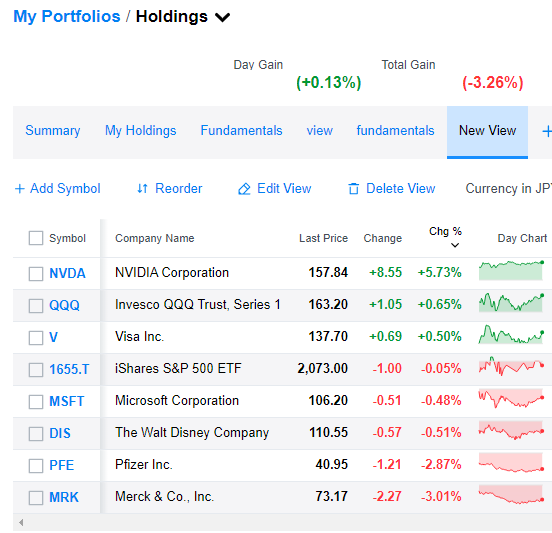This screenshot has width=552, height=533.
Task: Click Merck & Co., Inc. name
Action: coord(164,497)
